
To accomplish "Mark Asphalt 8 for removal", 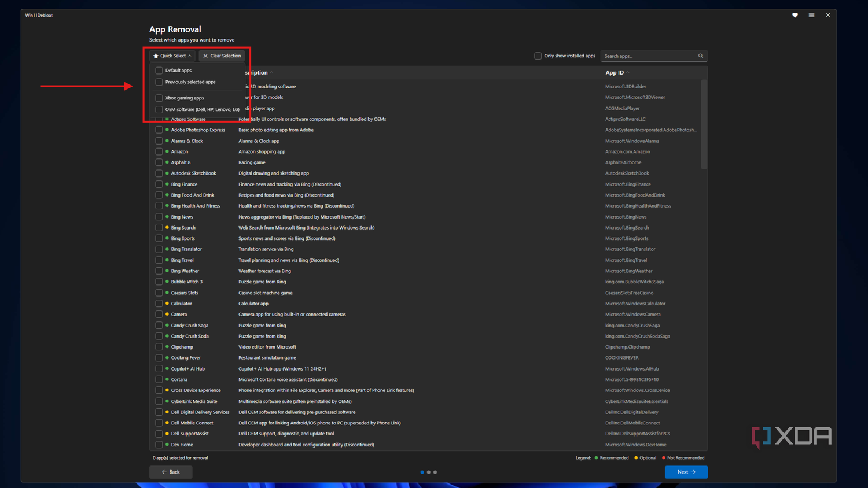I will pyautogui.click(x=159, y=162).
